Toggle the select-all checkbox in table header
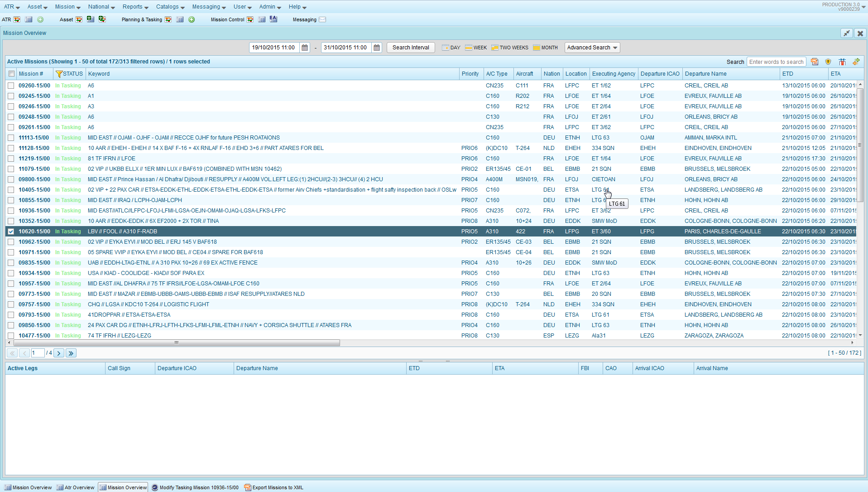 click(12, 74)
